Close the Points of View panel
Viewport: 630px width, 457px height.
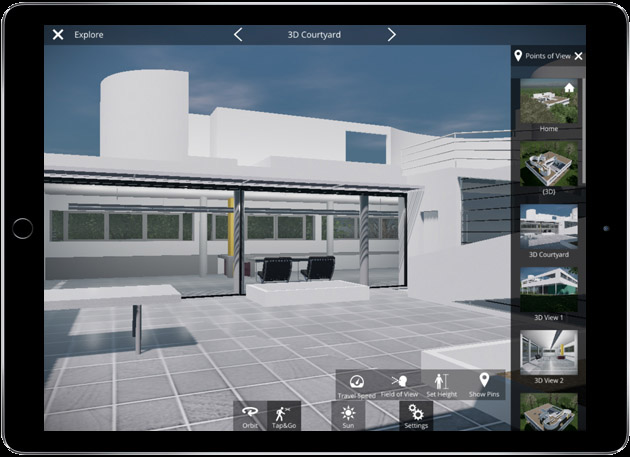[578, 57]
